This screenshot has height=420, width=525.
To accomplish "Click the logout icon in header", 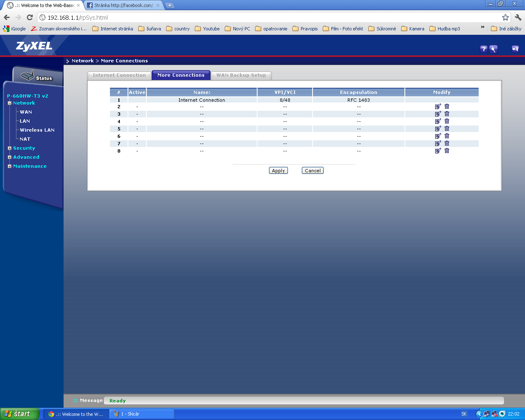I will [515, 49].
